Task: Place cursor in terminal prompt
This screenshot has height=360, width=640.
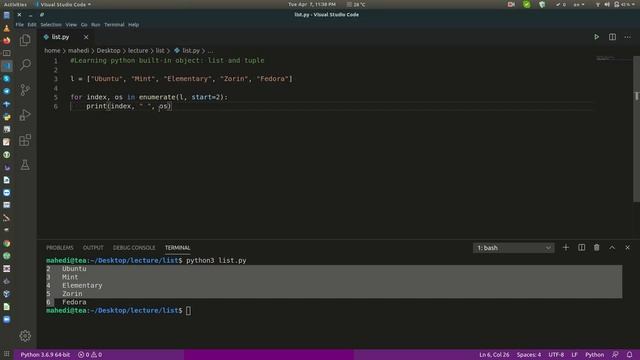Action: [x=188, y=311]
